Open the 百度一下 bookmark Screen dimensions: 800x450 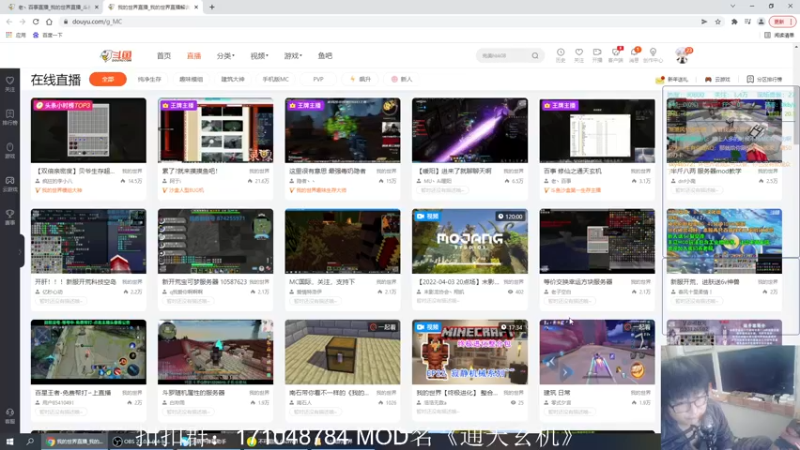pos(47,35)
